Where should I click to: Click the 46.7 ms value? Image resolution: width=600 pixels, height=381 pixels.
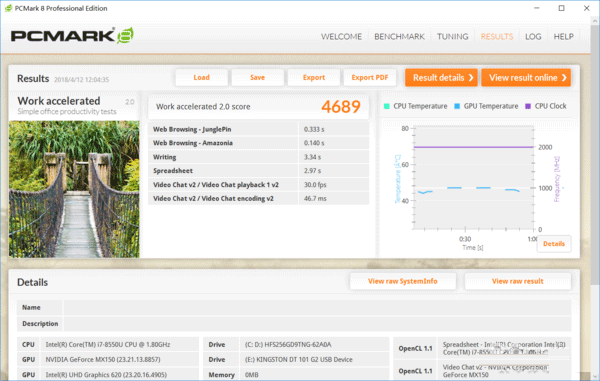pyautogui.click(x=315, y=199)
